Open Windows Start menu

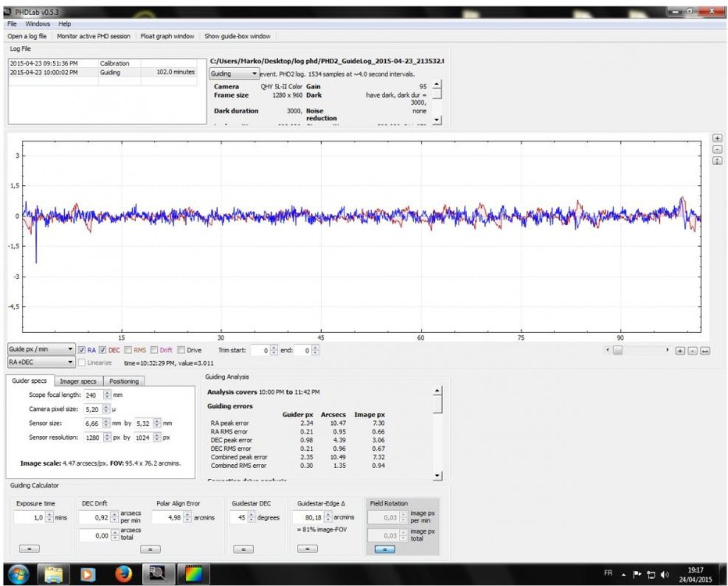point(19,574)
